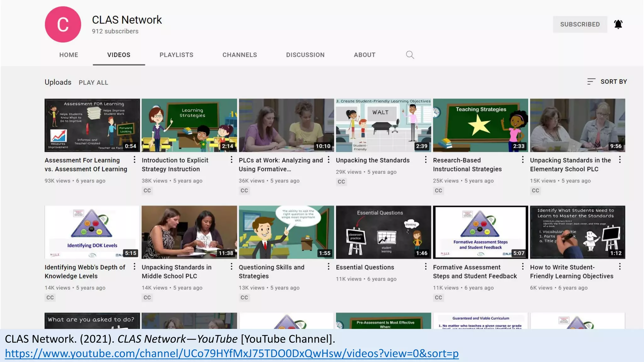The width and height of the screenshot is (644, 362).
Task: Open options menu for Questioning Skills and Strategies
Action: 329,266
